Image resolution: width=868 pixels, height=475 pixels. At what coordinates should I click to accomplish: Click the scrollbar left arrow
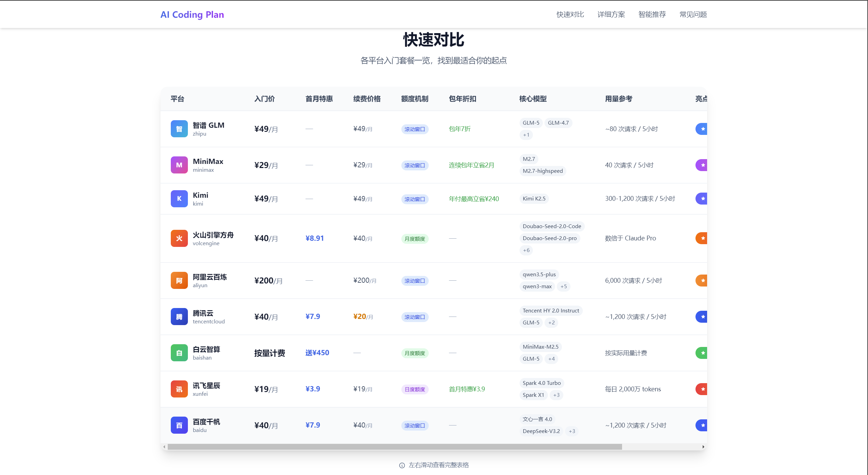click(x=164, y=447)
